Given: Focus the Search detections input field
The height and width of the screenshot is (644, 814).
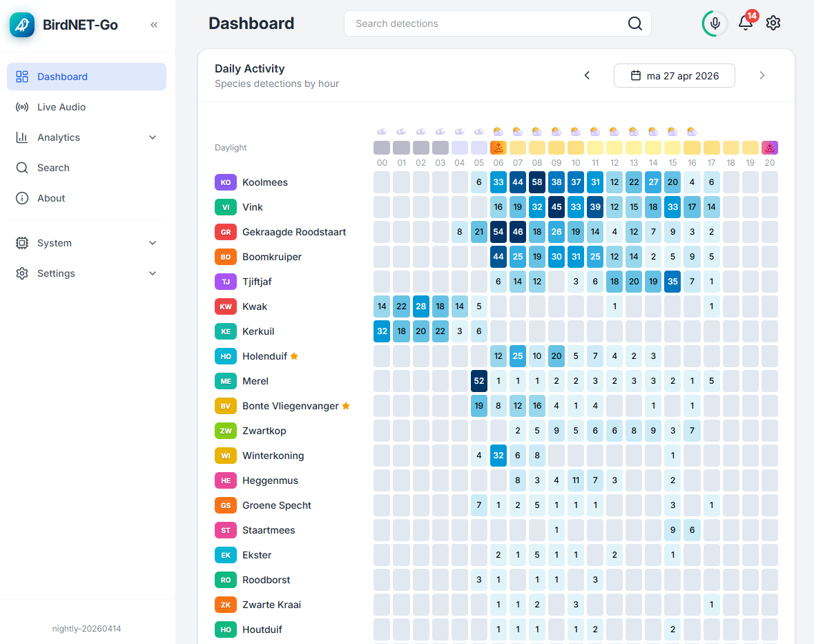Looking at the screenshot, I should coord(483,23).
